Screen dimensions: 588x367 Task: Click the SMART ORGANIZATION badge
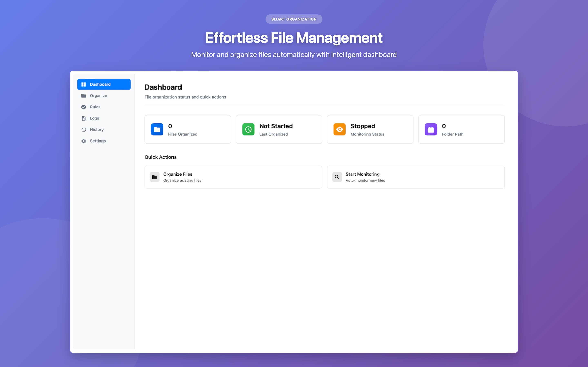pos(294,19)
